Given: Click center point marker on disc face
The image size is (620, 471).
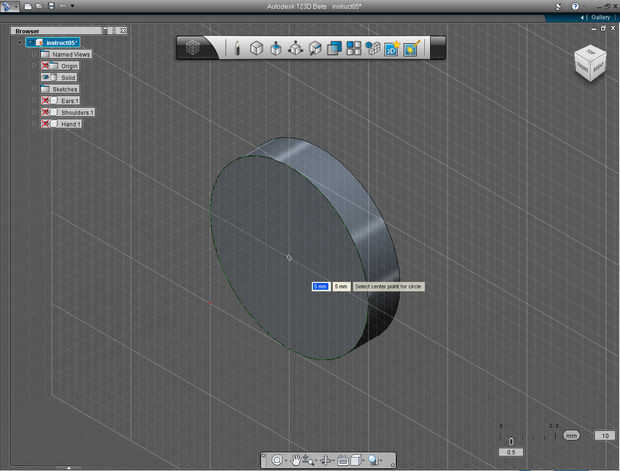Looking at the screenshot, I should [x=289, y=258].
